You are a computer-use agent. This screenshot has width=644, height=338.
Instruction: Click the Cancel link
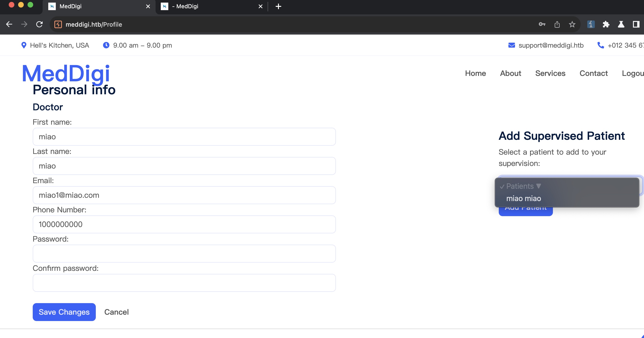tap(116, 312)
